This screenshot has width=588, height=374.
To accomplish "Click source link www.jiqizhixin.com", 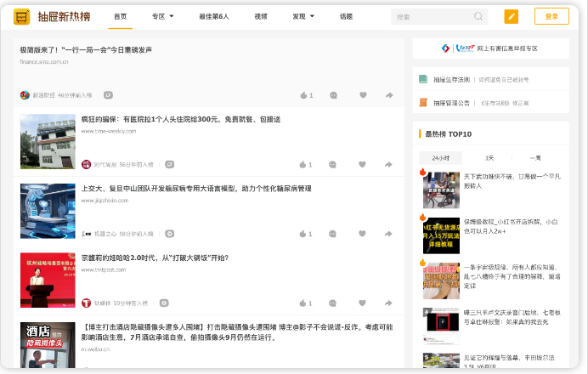I will pos(105,201).
